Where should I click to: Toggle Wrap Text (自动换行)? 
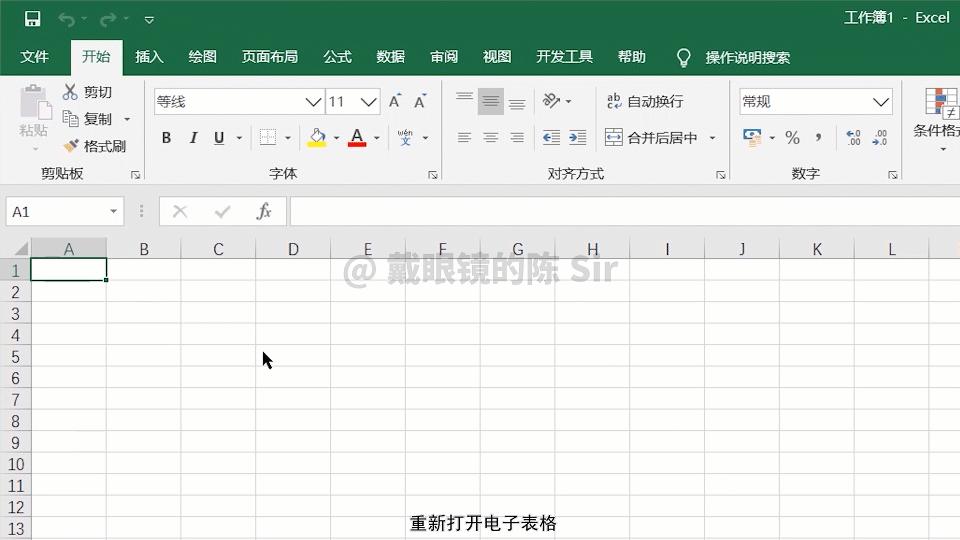pyautogui.click(x=645, y=101)
